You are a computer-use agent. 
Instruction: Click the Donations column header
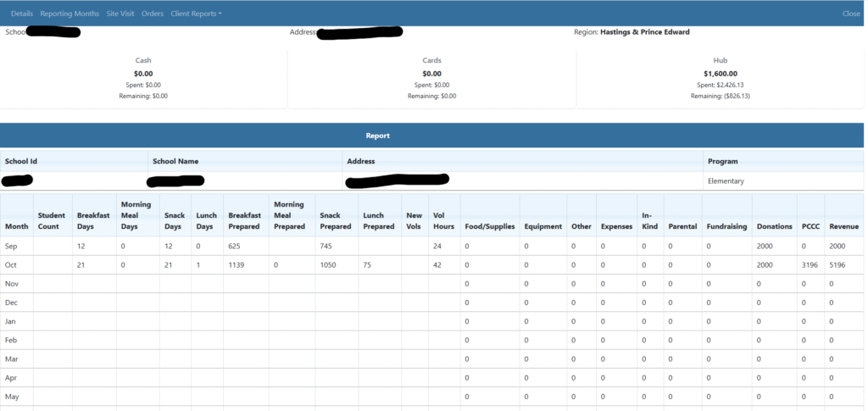pos(774,226)
